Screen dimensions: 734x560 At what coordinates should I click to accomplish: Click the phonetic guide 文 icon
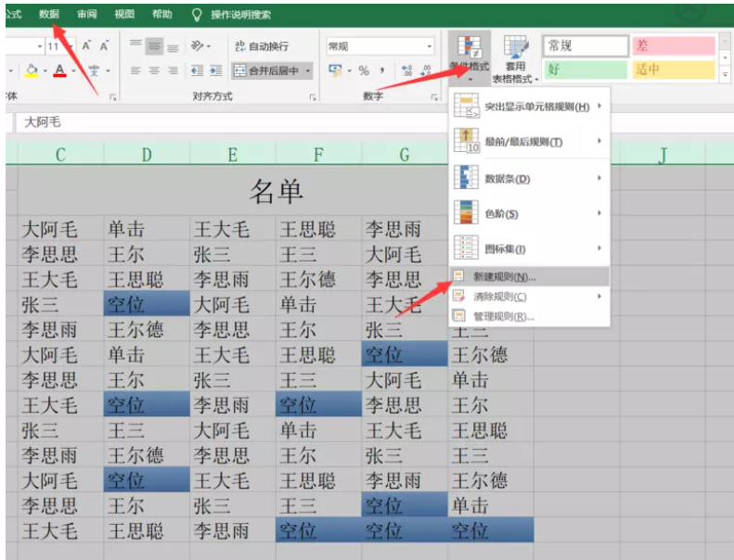[94, 70]
